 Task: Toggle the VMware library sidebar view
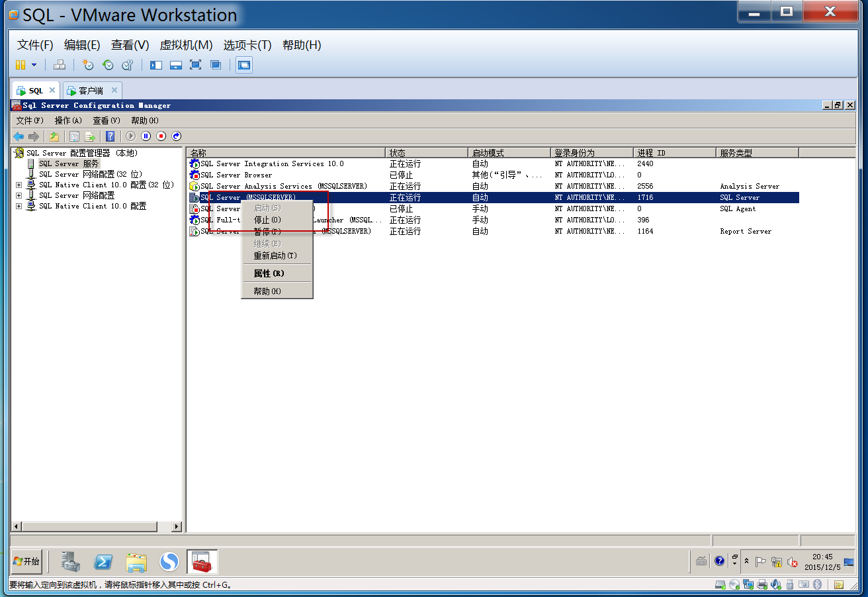pyautogui.click(x=156, y=65)
